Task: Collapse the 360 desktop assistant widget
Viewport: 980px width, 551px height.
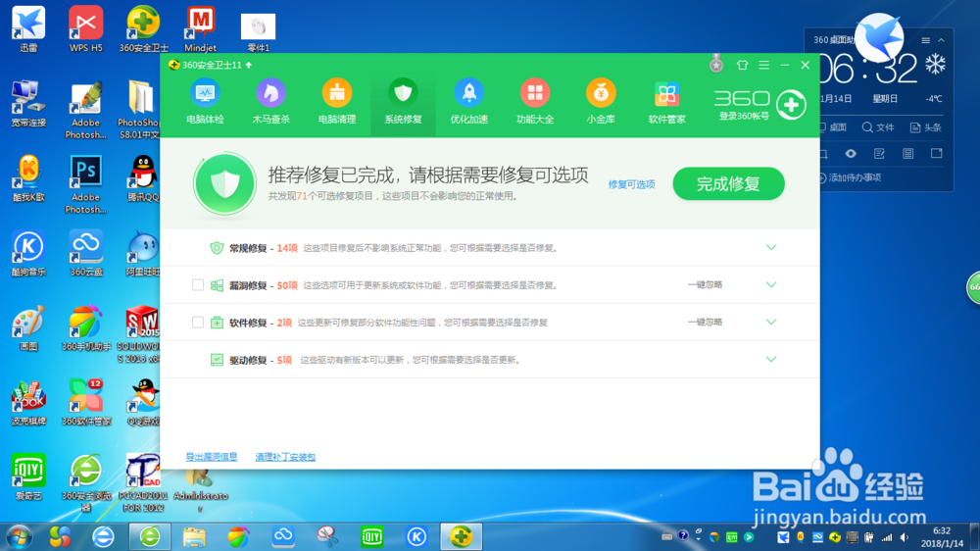Action: click(x=941, y=40)
